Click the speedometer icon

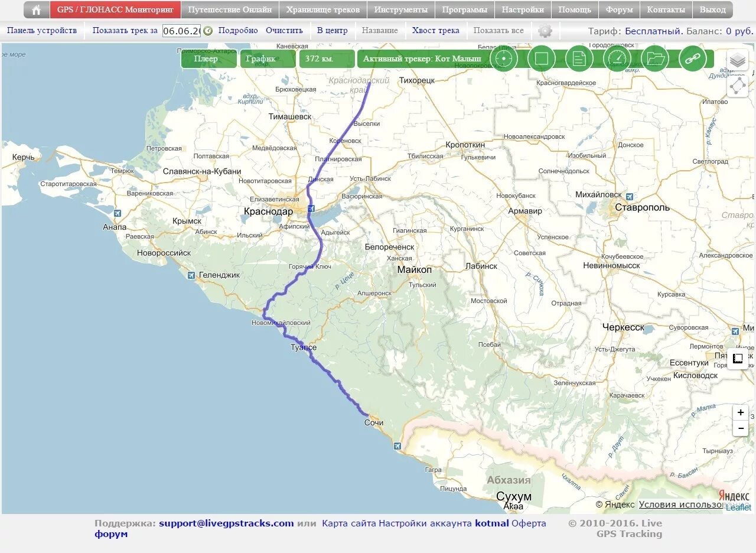point(617,58)
